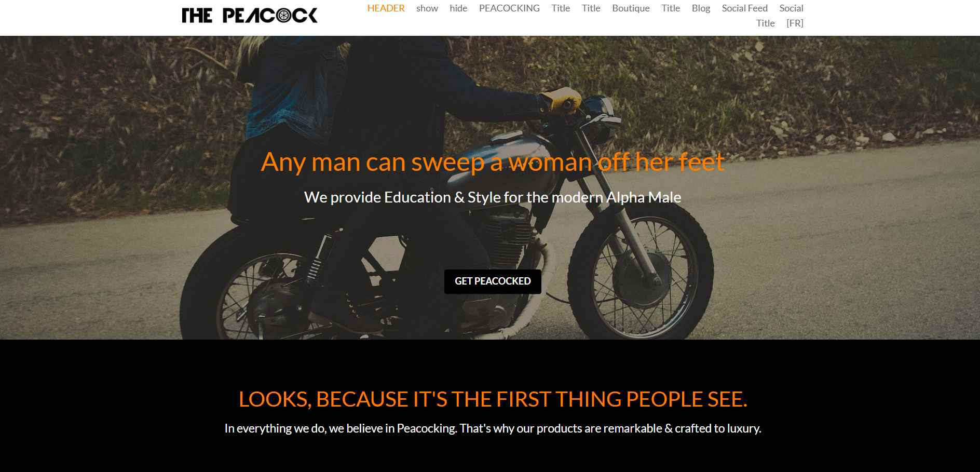
Task: Click the GET PEACOCKED button
Action: pyautogui.click(x=493, y=281)
